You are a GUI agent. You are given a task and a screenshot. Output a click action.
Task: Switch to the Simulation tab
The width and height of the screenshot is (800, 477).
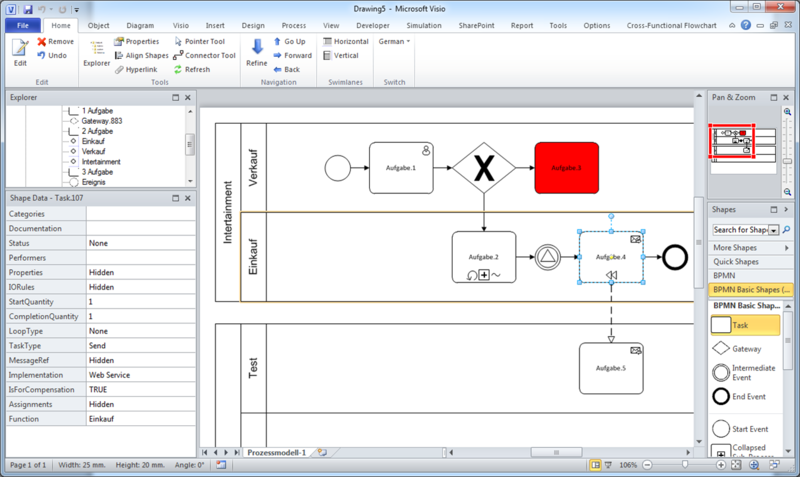[x=424, y=25]
